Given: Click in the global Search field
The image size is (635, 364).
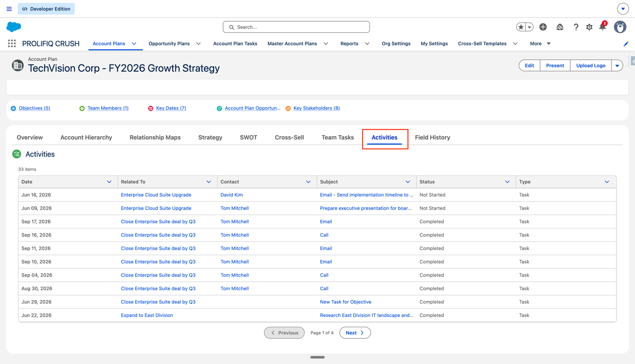Looking at the screenshot, I should click(x=296, y=27).
